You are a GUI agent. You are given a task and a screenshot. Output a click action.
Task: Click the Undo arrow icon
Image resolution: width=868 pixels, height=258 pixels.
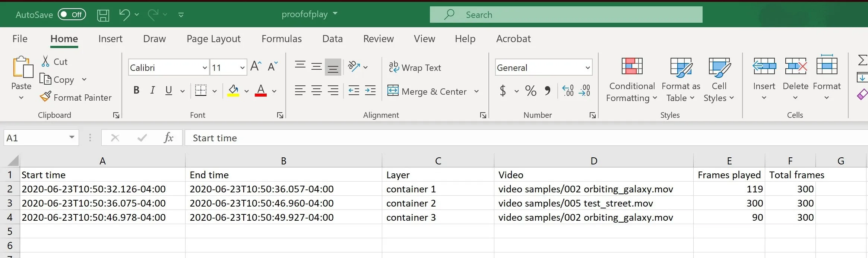tap(124, 15)
